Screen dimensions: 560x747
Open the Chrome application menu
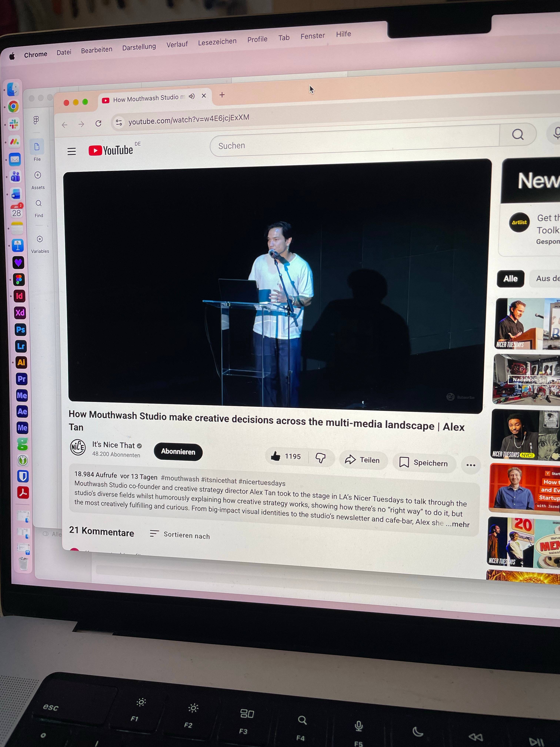point(35,54)
